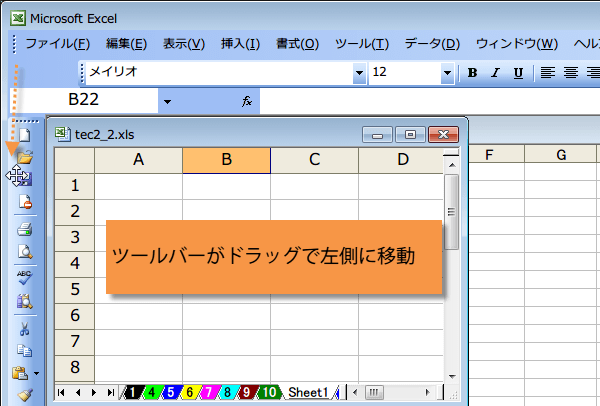The height and width of the screenshot is (406, 600).
Task: Click next sheet tab navigation arrow
Action: coord(94,392)
